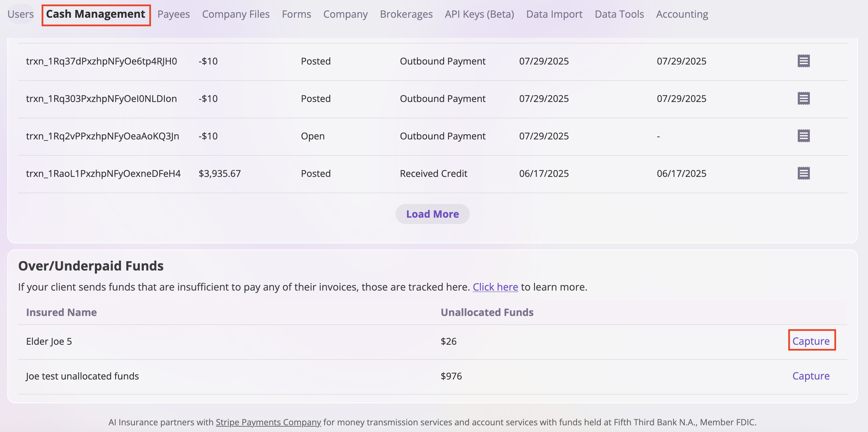Switch to the Company tab

pyautogui.click(x=345, y=14)
